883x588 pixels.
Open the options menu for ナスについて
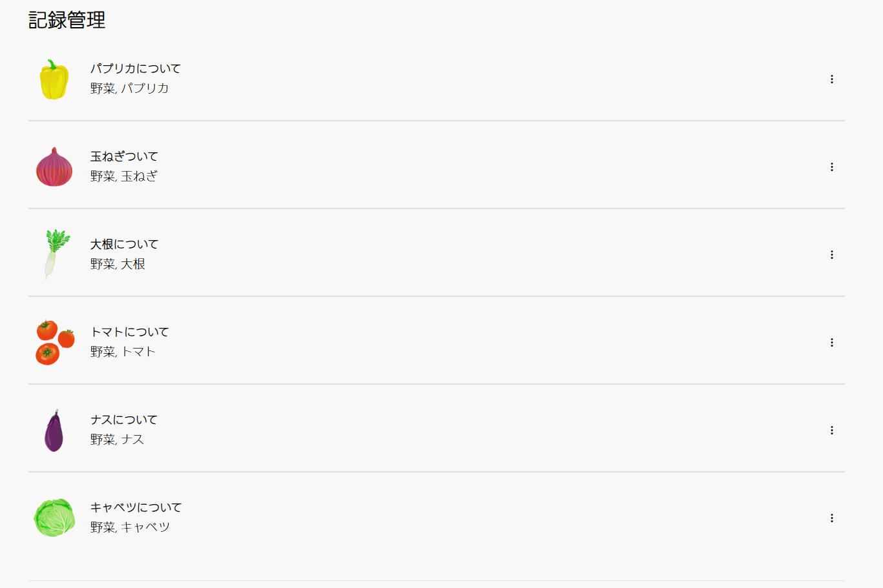(x=831, y=431)
